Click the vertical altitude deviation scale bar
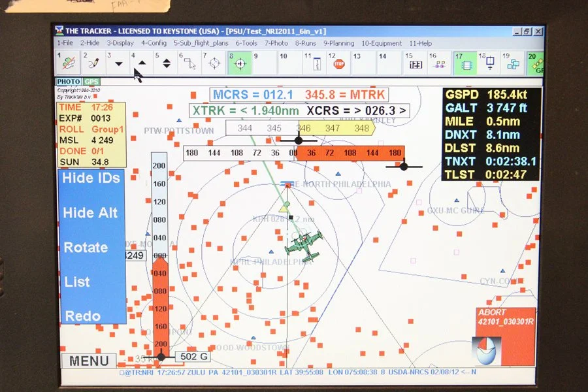The image size is (588, 392). tap(159, 255)
